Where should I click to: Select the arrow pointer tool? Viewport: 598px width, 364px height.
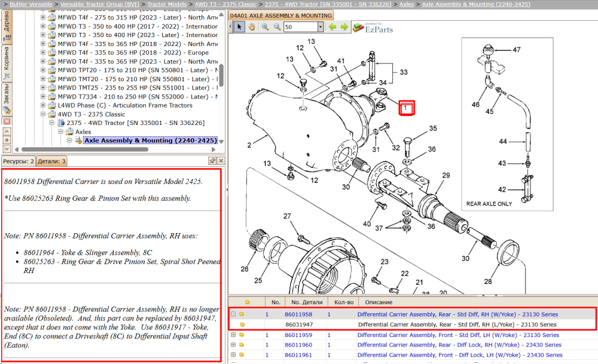(x=239, y=27)
